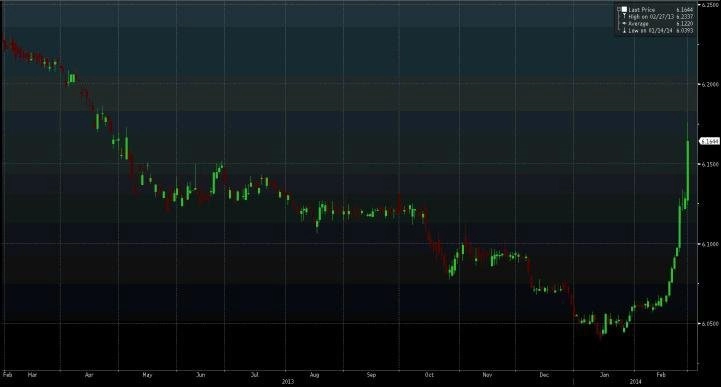This screenshot has width=721, height=387.
Task: Click the Low marker icon in legend
Action: pos(624,30)
